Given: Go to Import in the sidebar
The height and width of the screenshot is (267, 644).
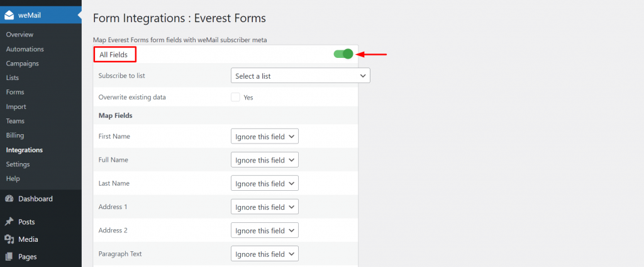Looking at the screenshot, I should point(16,106).
